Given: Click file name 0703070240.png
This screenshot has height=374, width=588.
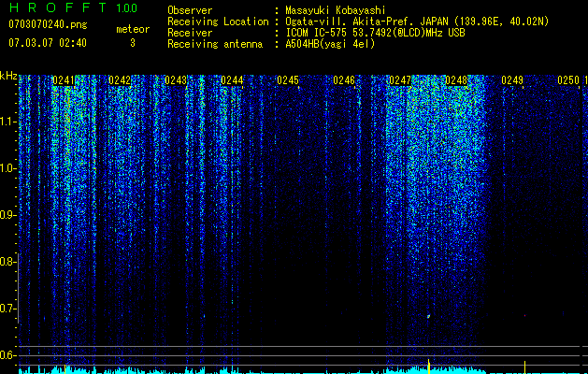Looking at the screenshot, I should click(x=48, y=25).
